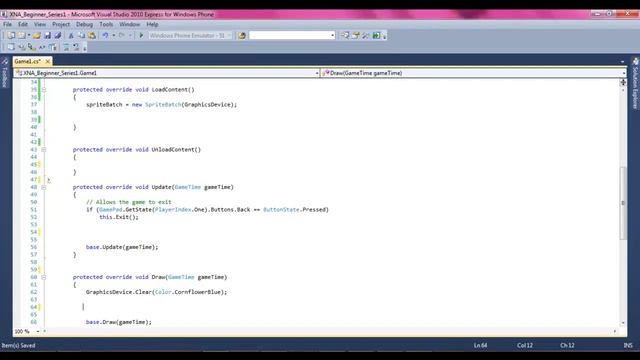Click the 'base.Draw(gameTime);' code line
This screenshot has height=360, width=640.
(x=118, y=322)
